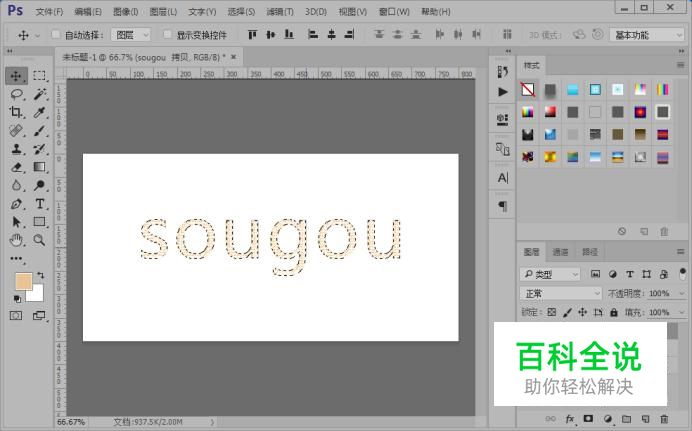Screen dimensions: 692x431
Task: Open the 图像(I) menu
Action: (x=126, y=11)
